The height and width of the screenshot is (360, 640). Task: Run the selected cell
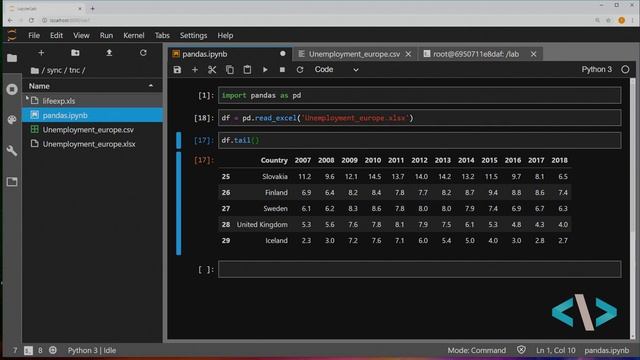click(265, 70)
